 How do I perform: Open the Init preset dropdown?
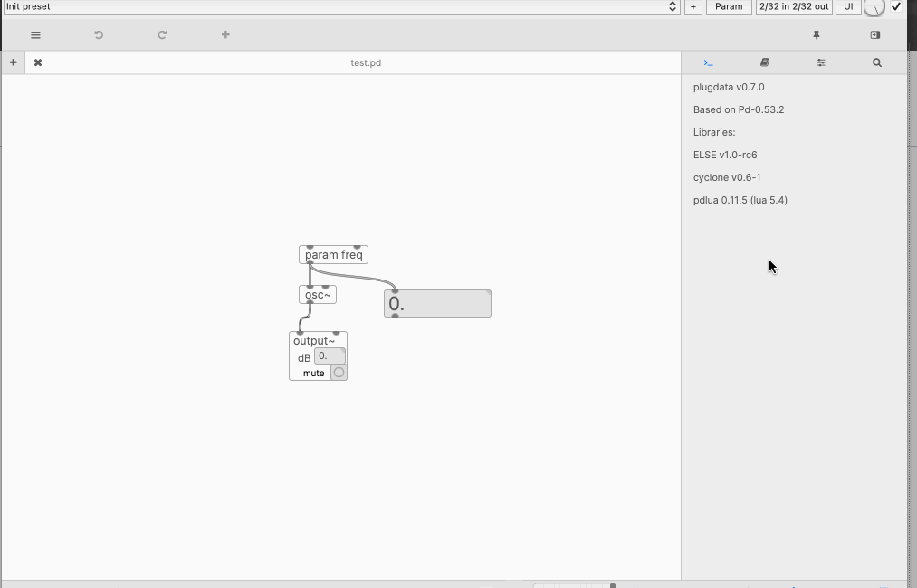(x=341, y=7)
